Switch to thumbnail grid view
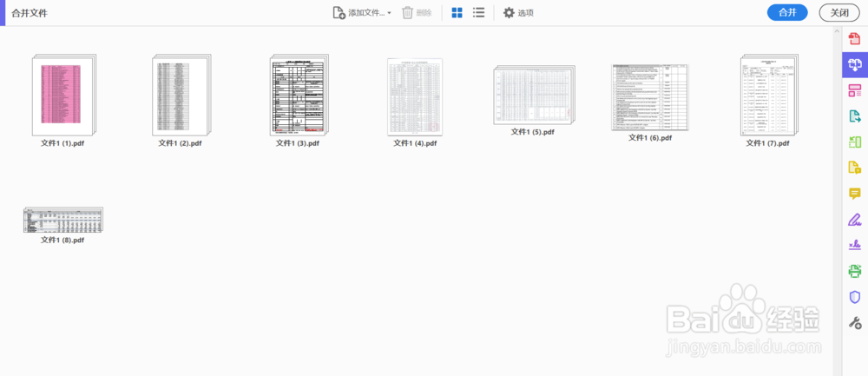 point(457,13)
